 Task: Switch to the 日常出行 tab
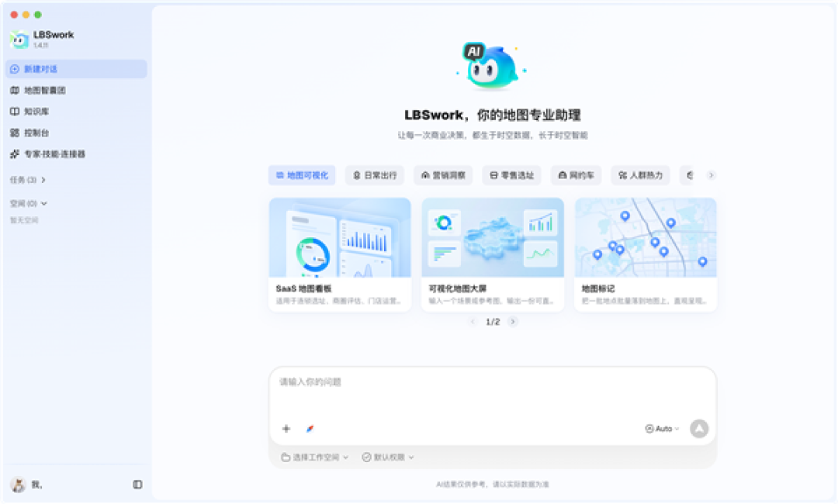tap(375, 175)
